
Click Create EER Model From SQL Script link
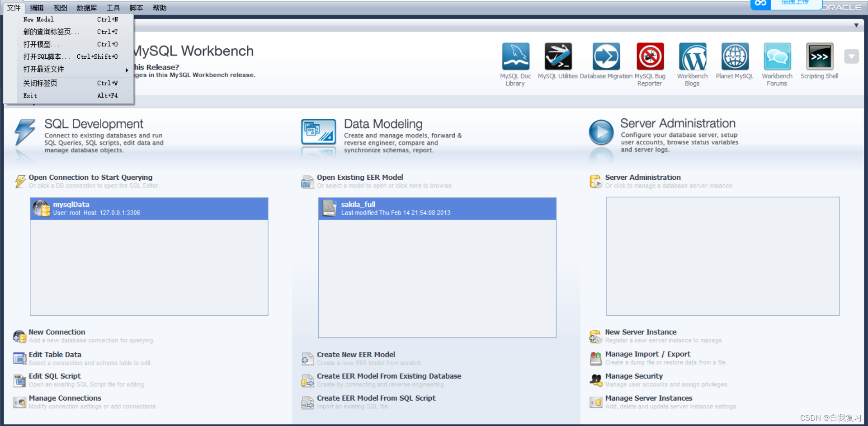(376, 398)
